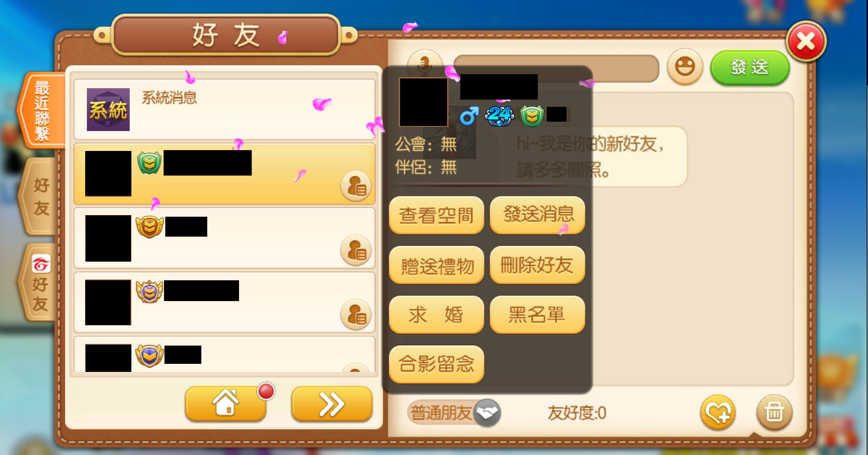This screenshot has height=455, width=868.
Task: Click the 系統 system message avatar
Action: click(108, 109)
